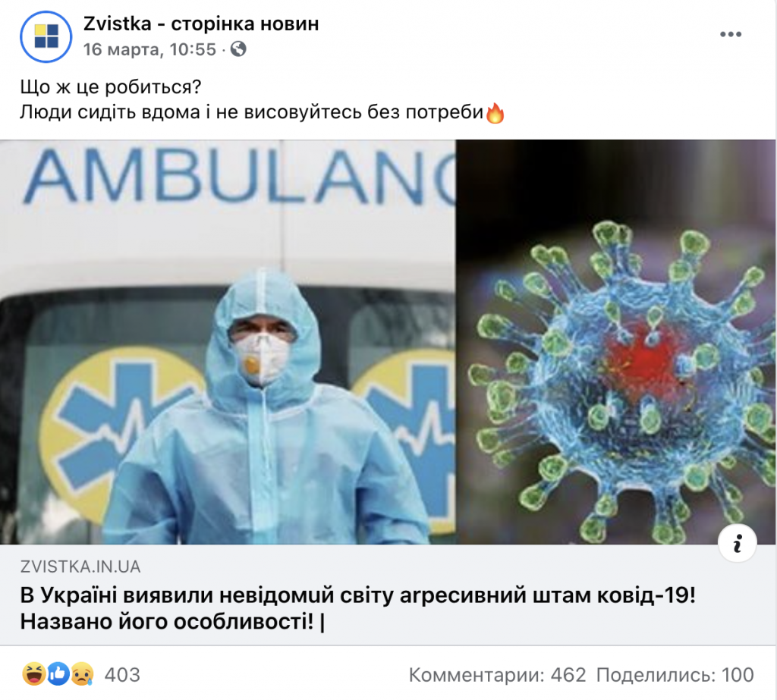Open the Zvistka - сторінка новин page name
The width and height of the screenshot is (777, 700).
coord(201,24)
